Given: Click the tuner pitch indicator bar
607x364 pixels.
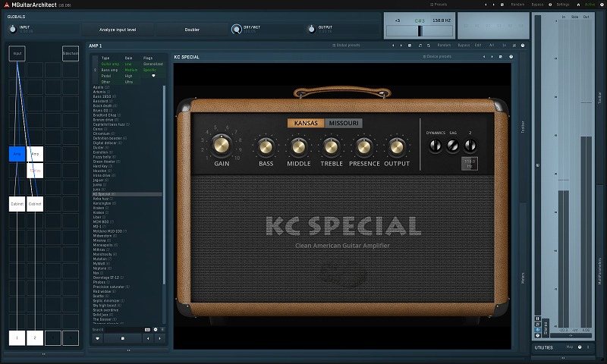Looking at the screenshot, I should [x=420, y=30].
